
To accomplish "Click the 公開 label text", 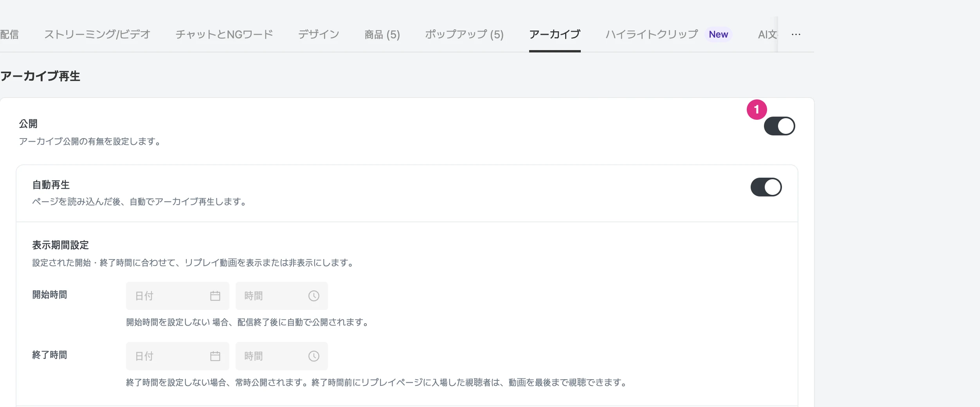I will [x=28, y=124].
